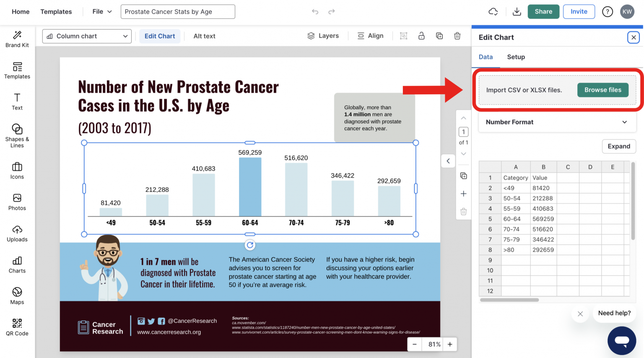Image resolution: width=644 pixels, height=358 pixels.
Task: Open the Brand Kit panel
Action: point(17,39)
